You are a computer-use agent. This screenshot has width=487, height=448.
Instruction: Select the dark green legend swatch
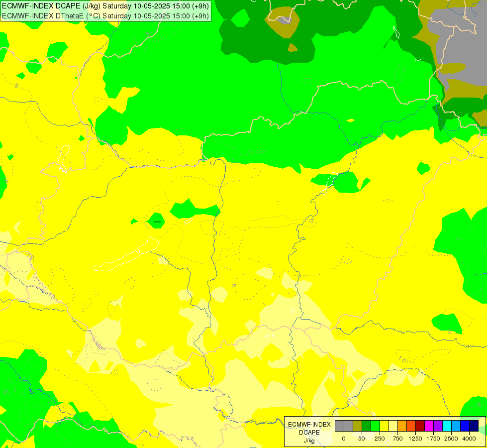367,426
